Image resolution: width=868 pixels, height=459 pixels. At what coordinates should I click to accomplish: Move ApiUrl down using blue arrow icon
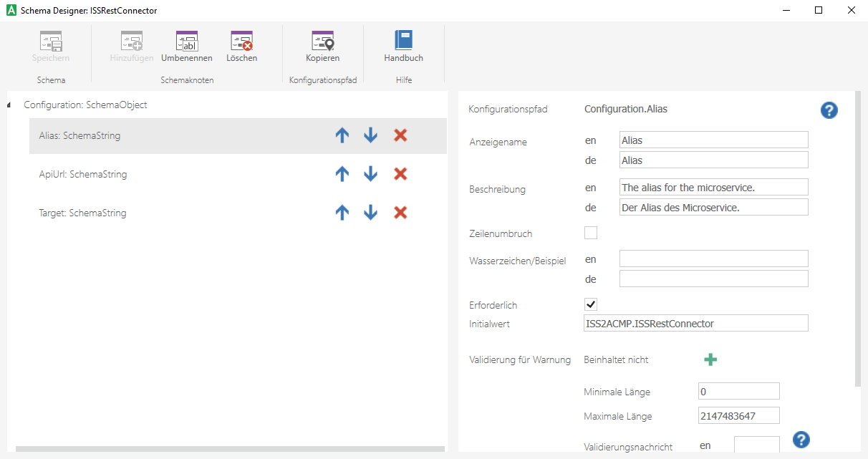pyautogui.click(x=370, y=173)
